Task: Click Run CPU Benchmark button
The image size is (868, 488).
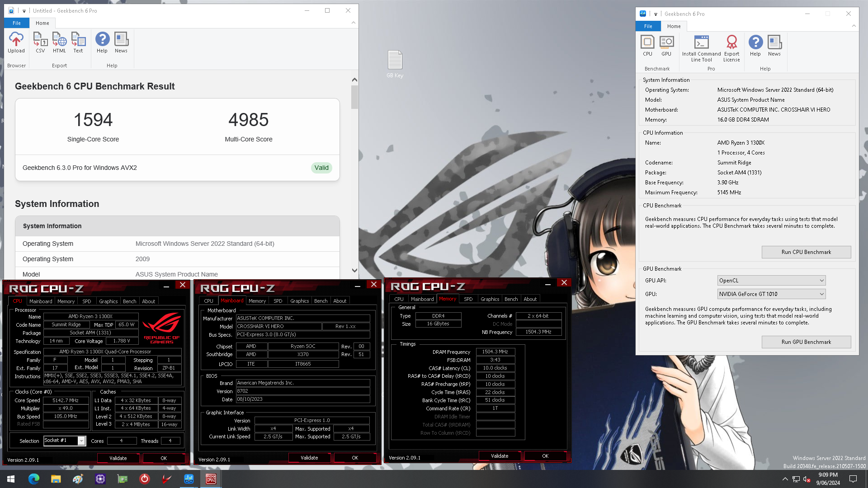Action: [806, 252]
